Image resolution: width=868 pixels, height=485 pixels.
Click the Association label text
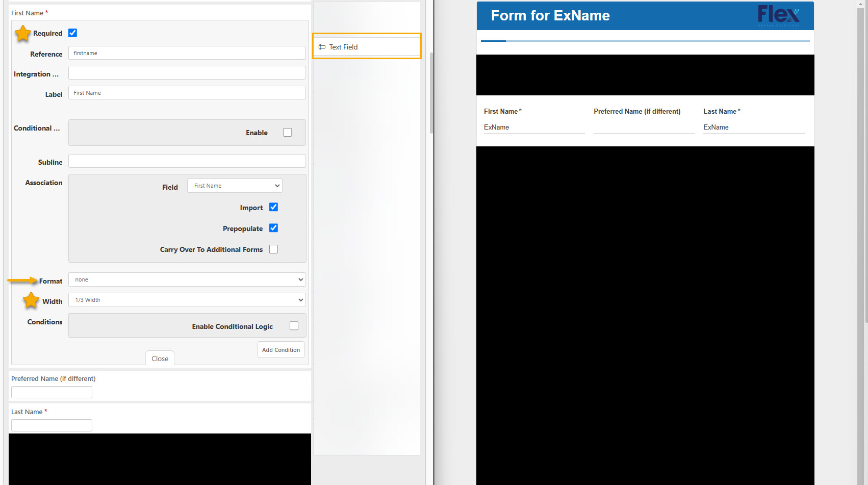(x=44, y=183)
